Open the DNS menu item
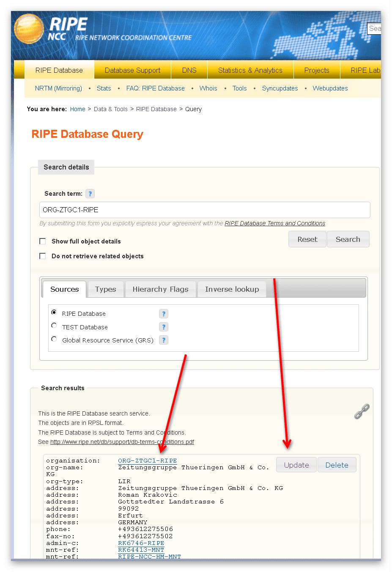 tap(189, 70)
